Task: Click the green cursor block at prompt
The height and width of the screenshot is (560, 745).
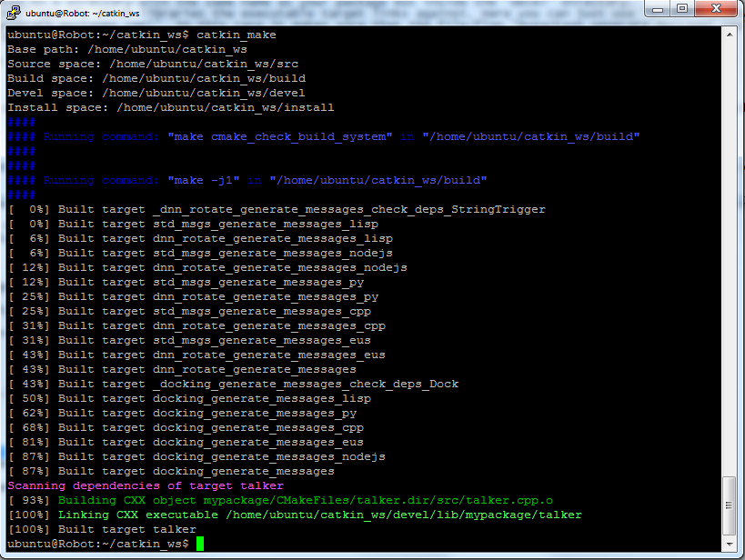Action: click(x=200, y=544)
